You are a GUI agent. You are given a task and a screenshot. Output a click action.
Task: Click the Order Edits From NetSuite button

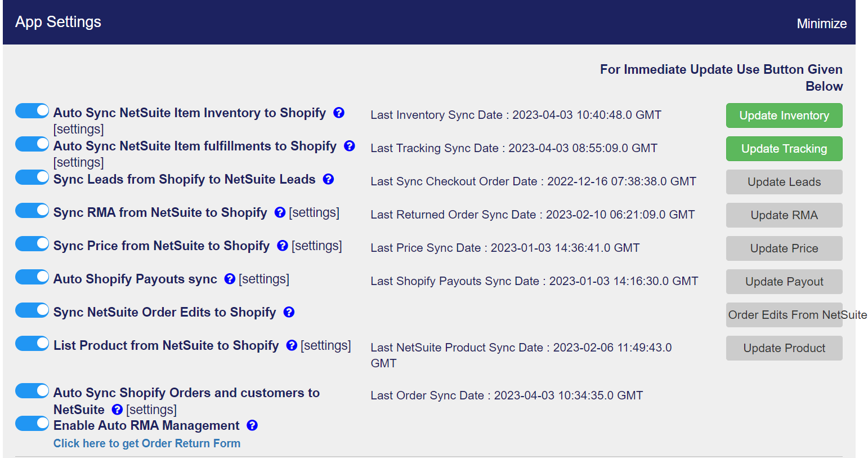point(784,315)
